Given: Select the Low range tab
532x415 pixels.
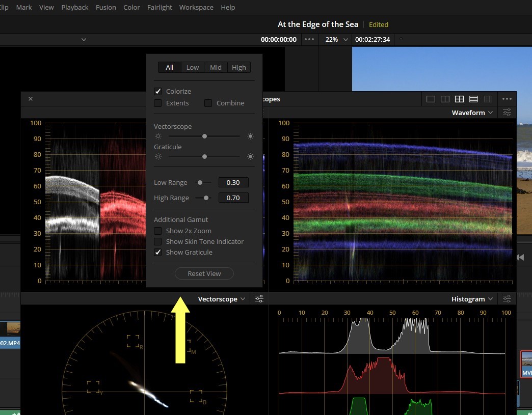Looking at the screenshot, I should point(193,67).
